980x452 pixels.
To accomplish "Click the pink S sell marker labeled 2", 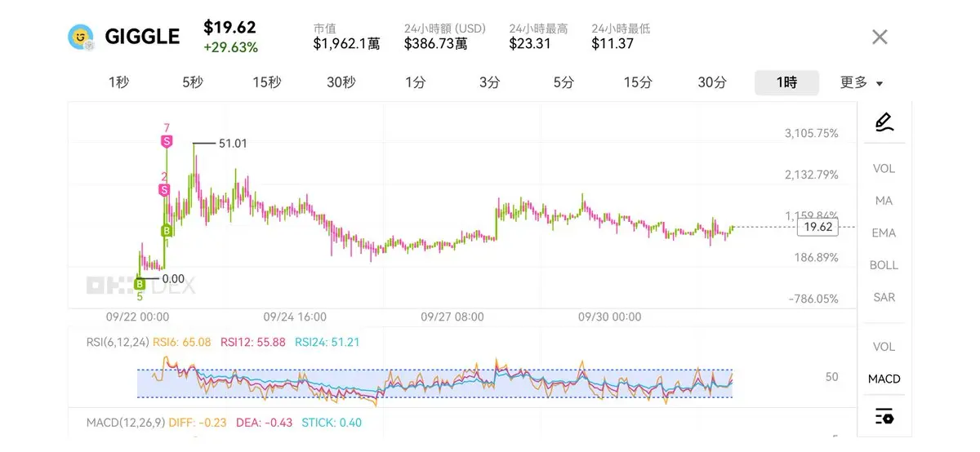I will [x=164, y=190].
